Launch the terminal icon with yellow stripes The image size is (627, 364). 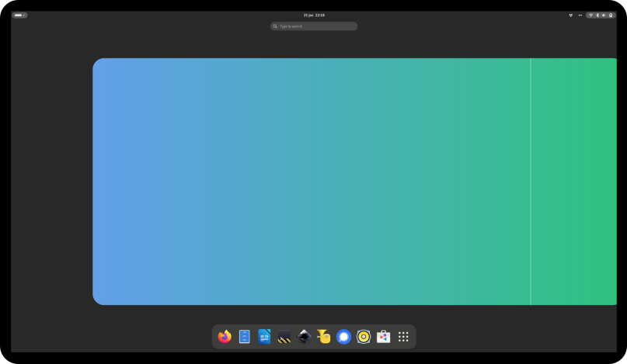tap(284, 337)
